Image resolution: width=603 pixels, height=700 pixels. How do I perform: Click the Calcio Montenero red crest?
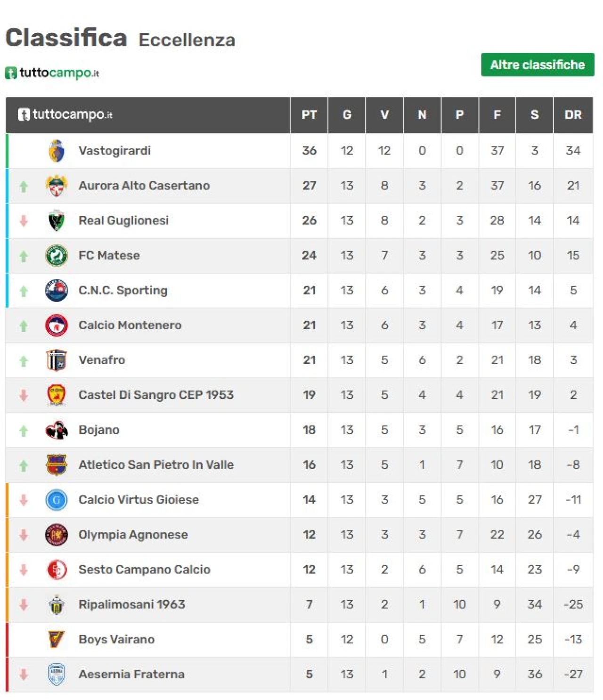click(x=57, y=325)
